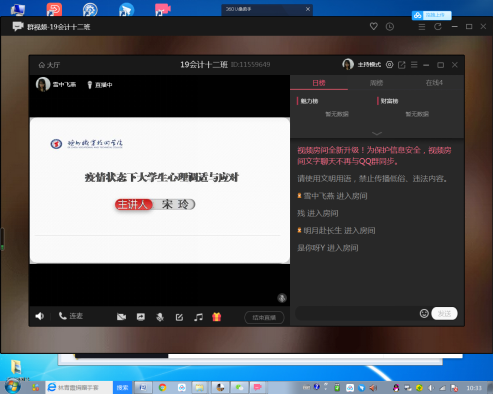Open the hamburger menu in room header
The width and height of the screenshot is (493, 395).
(x=414, y=65)
